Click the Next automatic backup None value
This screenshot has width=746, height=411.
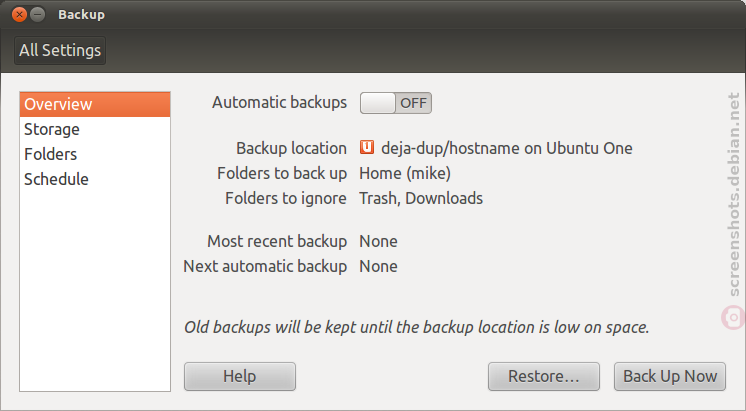pyautogui.click(x=378, y=266)
